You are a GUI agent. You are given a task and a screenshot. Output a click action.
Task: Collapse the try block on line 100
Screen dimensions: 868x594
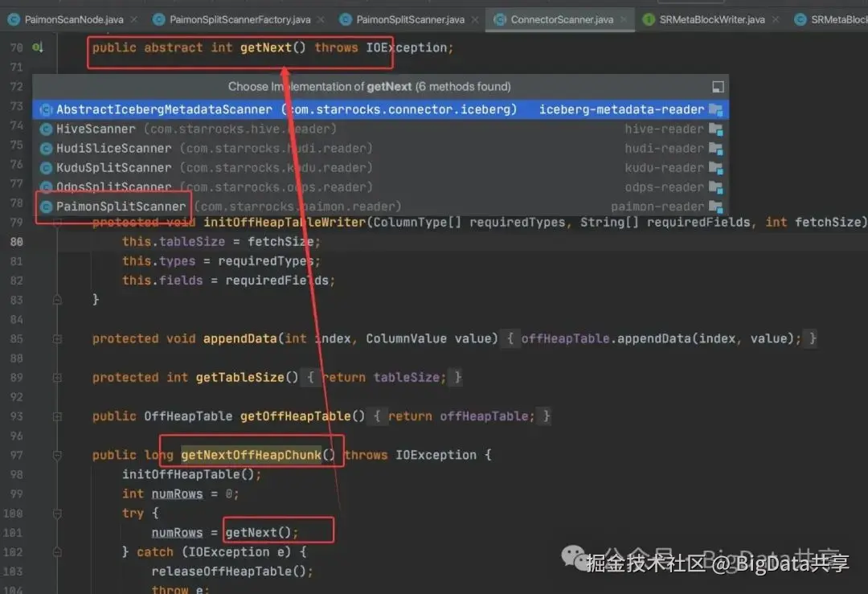pos(57,513)
